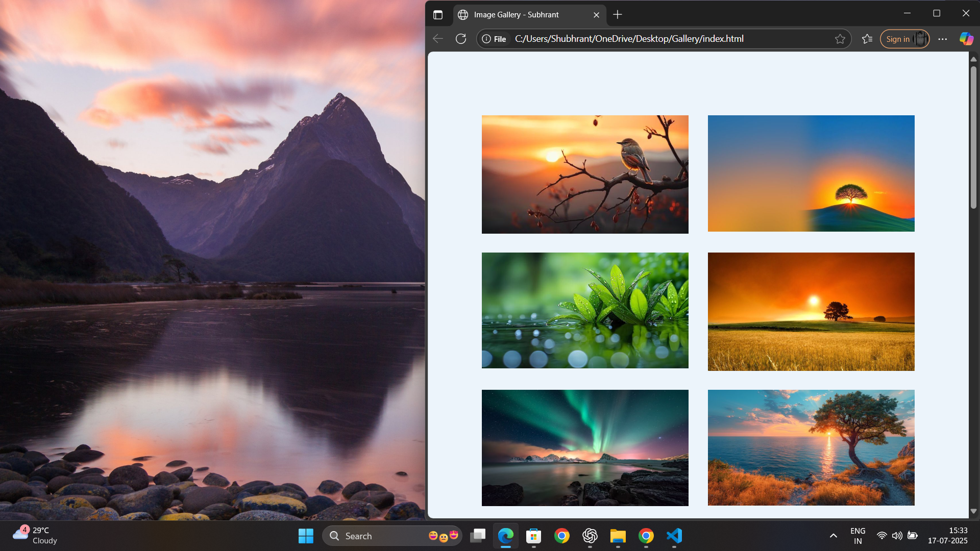Open a new browser tab
The image size is (980, 551).
[x=618, y=15]
